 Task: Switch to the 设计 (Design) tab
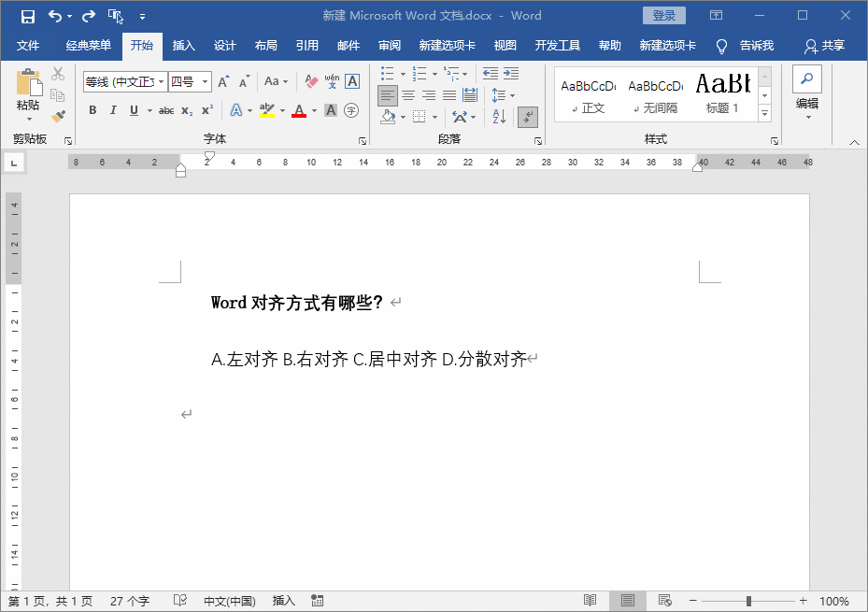[225, 46]
